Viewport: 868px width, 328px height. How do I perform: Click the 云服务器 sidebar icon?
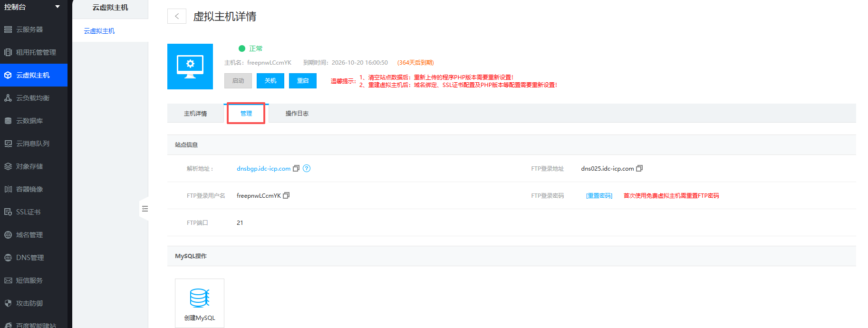[x=8, y=29]
